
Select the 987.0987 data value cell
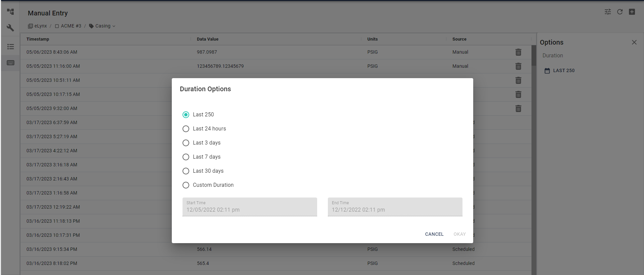(207, 52)
